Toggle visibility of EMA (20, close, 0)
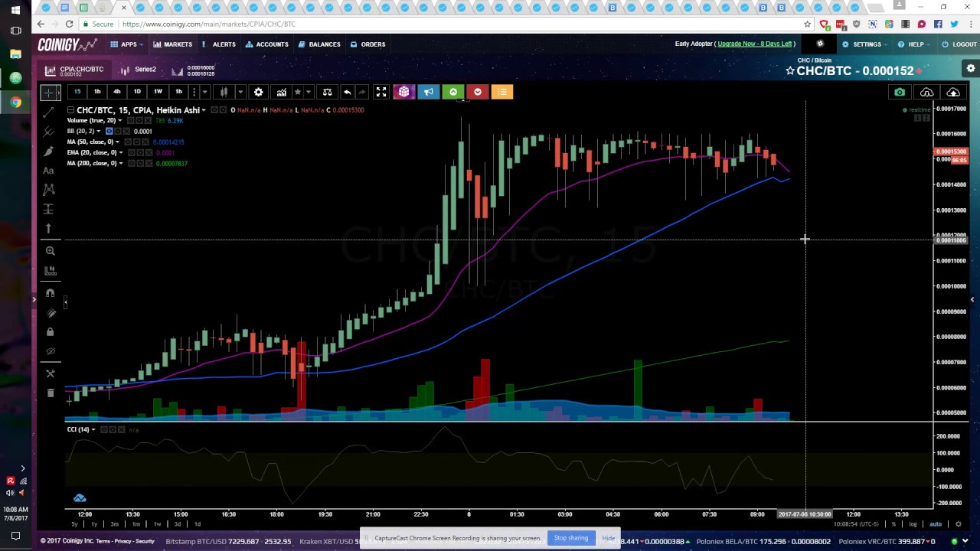 (132, 152)
